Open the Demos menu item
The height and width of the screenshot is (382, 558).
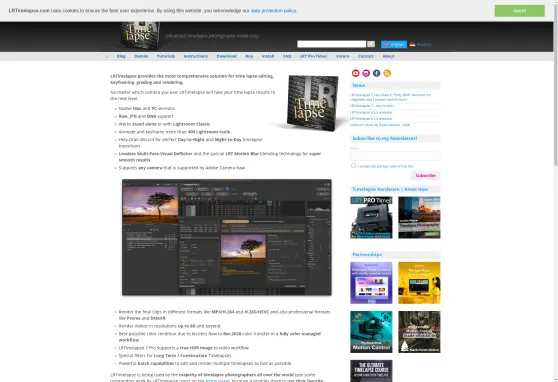pos(141,56)
